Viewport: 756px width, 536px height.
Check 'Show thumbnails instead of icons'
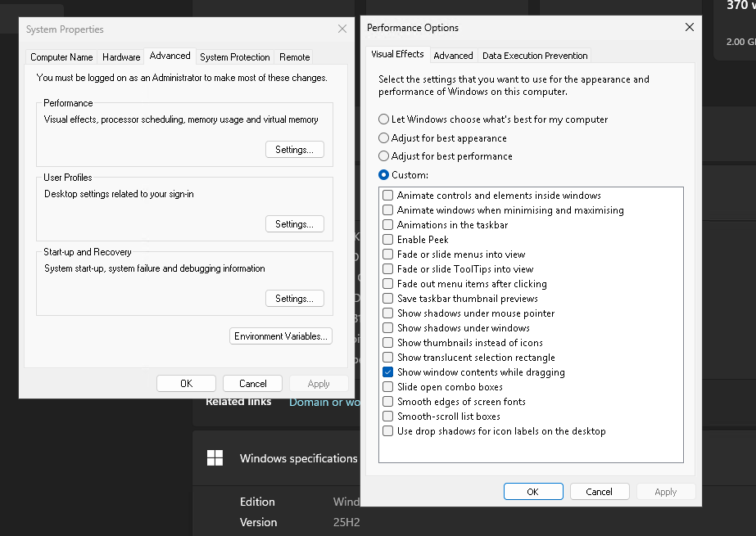point(388,343)
